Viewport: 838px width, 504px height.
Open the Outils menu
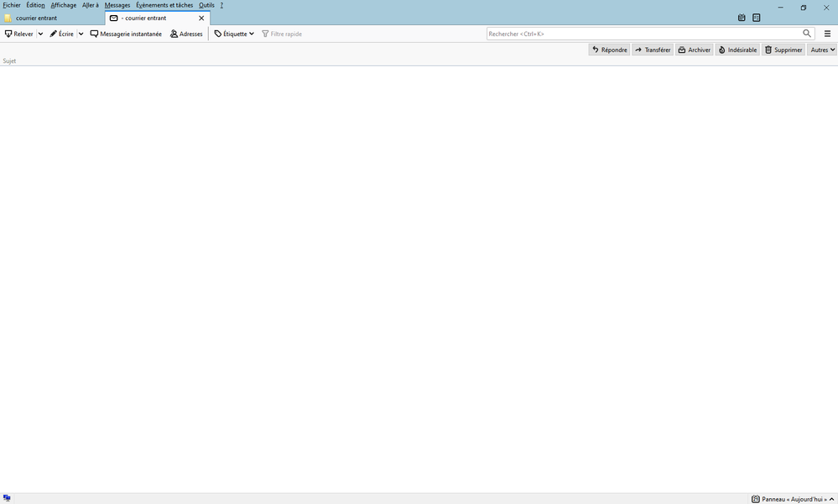click(206, 5)
